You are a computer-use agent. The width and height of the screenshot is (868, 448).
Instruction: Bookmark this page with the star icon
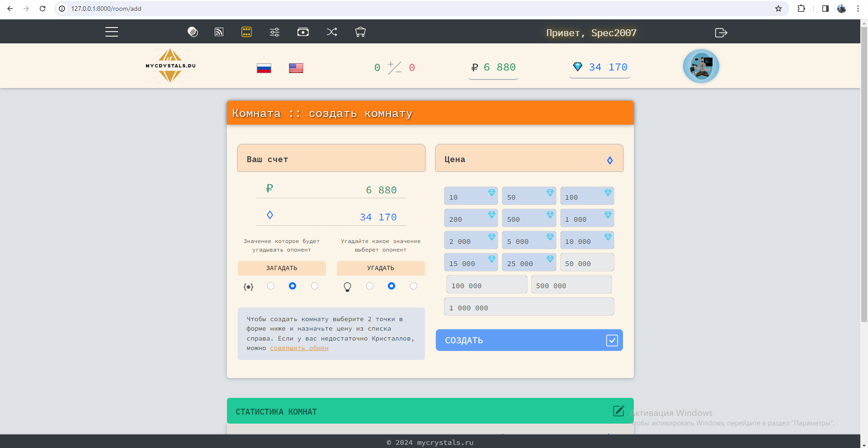click(x=778, y=9)
